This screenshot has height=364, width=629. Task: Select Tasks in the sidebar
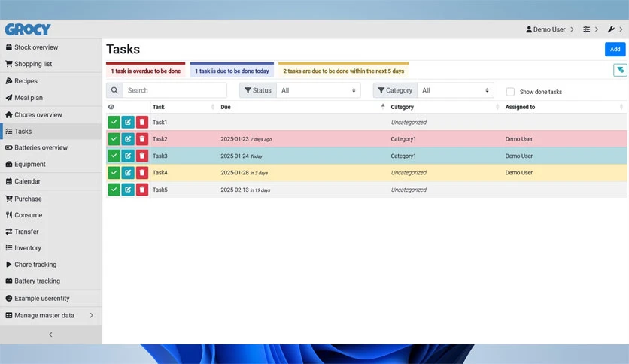pyautogui.click(x=51, y=132)
